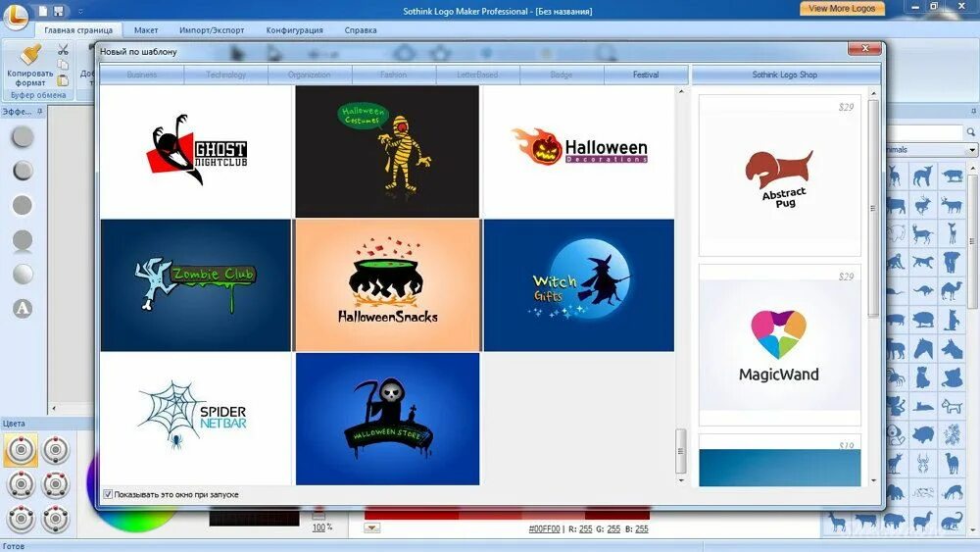Open the Справка ribbon tab

(x=361, y=30)
